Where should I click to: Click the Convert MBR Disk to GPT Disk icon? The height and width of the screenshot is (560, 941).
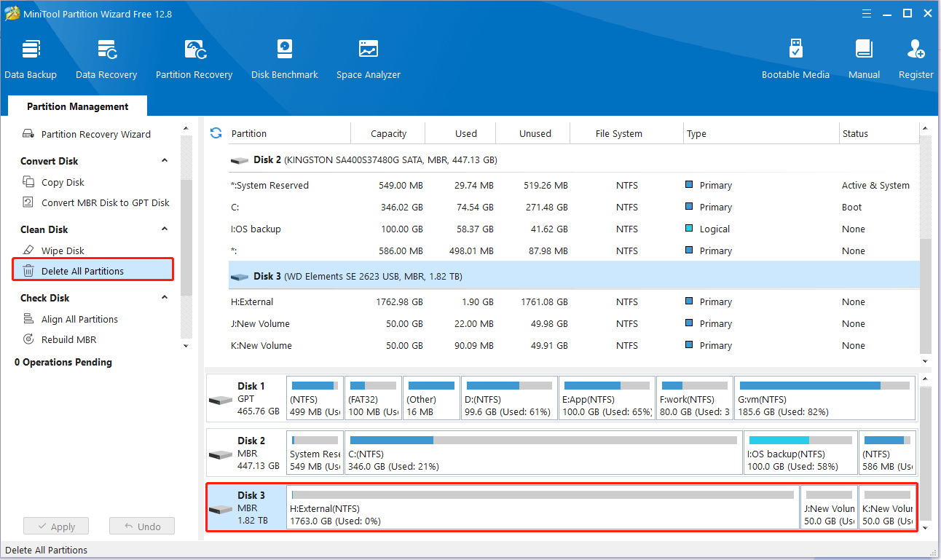[x=28, y=202]
